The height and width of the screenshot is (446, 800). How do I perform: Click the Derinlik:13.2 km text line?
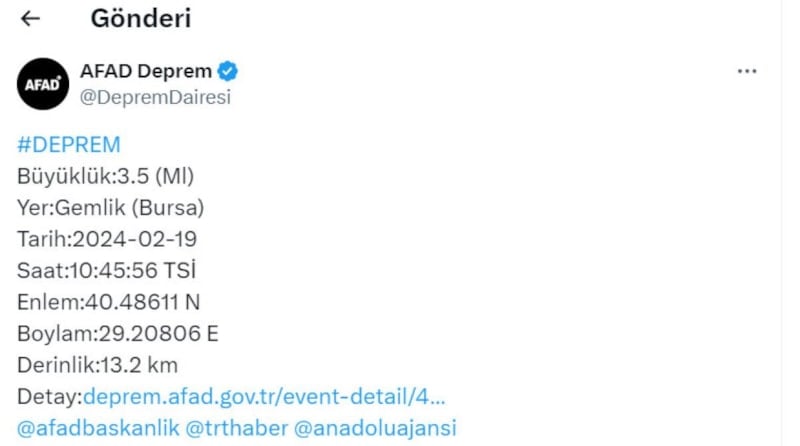[97, 365]
